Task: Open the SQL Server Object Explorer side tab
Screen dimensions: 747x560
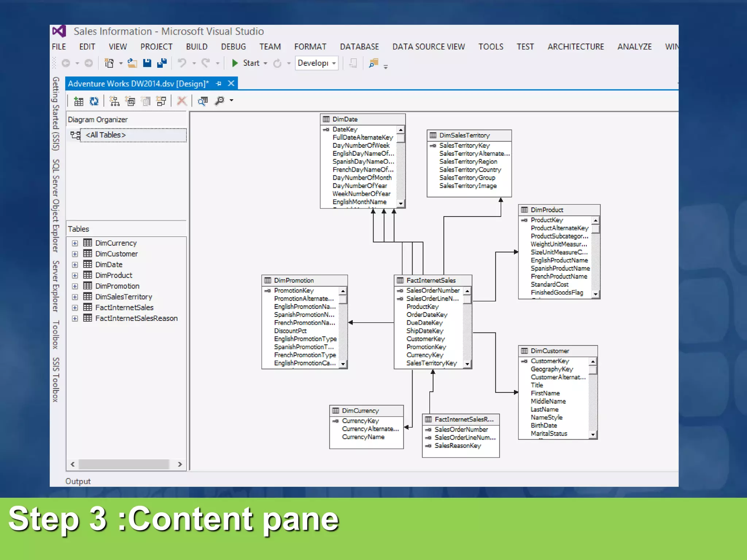Action: [55, 206]
